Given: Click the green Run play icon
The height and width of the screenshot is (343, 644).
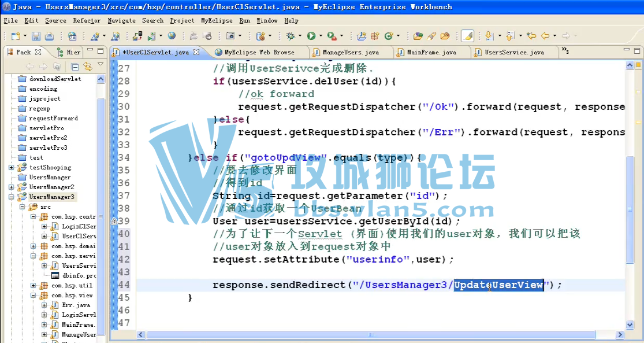Looking at the screenshot, I should [311, 36].
